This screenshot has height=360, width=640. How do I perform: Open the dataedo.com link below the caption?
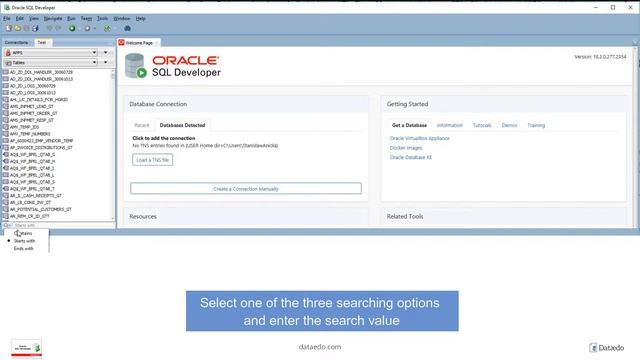pos(320,347)
